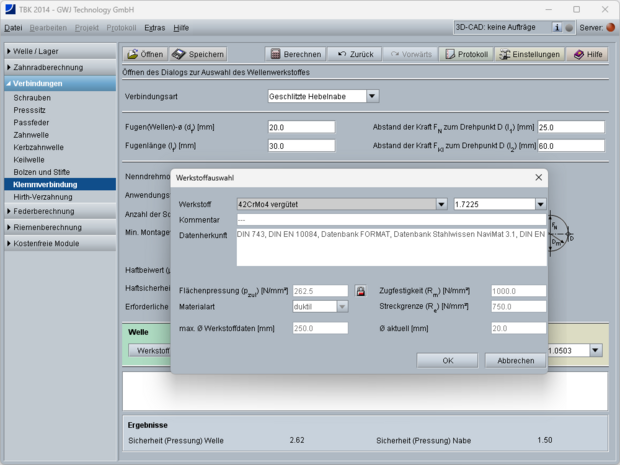Save the project with the Speichern button
This screenshot has width=620, height=465.
pos(198,54)
